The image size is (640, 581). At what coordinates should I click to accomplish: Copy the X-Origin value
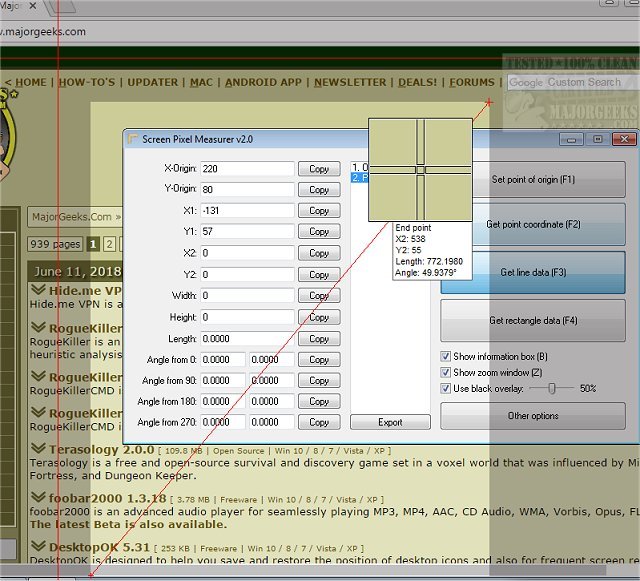[x=319, y=169]
